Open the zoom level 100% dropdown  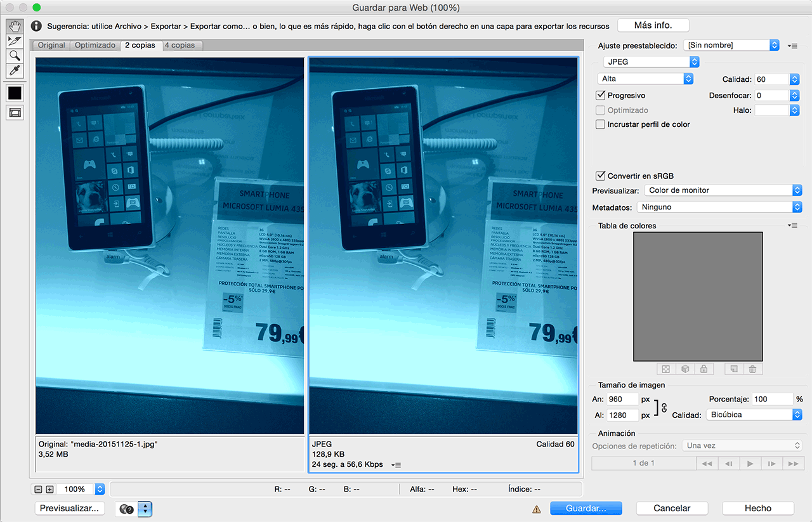100,489
